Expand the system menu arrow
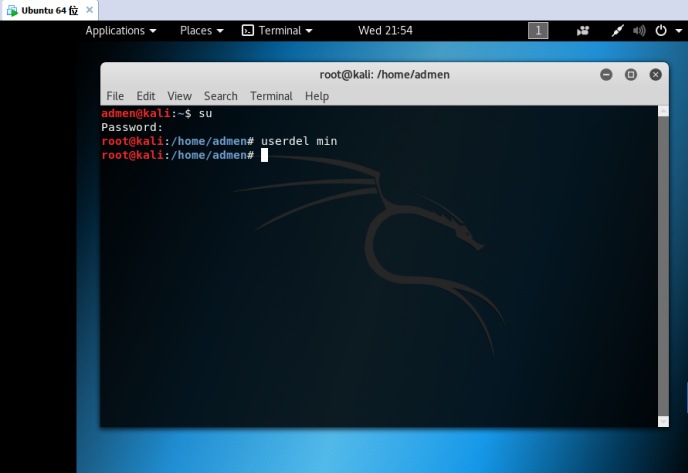 678,31
